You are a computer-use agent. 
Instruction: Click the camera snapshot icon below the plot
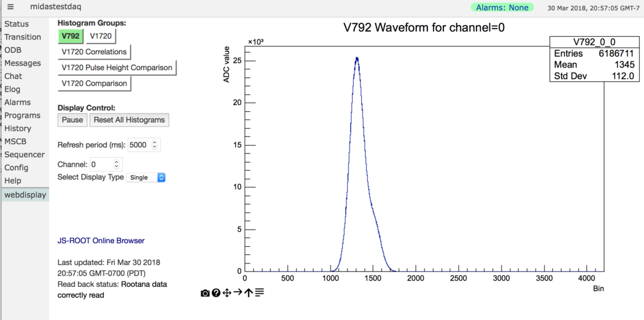tap(205, 294)
